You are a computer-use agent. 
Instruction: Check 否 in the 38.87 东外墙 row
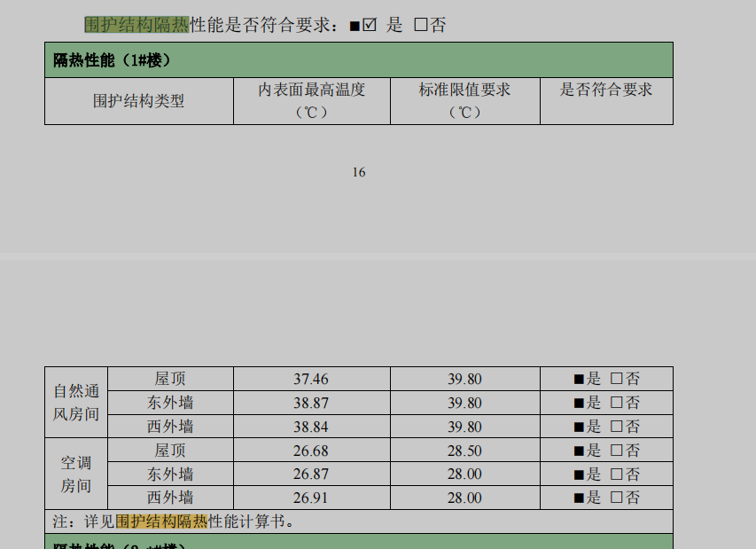[617, 403]
